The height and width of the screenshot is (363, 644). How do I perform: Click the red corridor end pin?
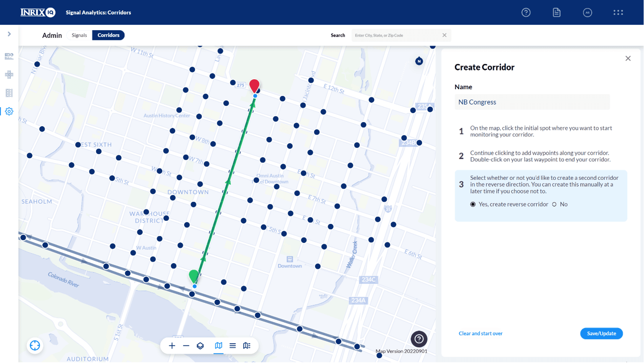coord(254,86)
